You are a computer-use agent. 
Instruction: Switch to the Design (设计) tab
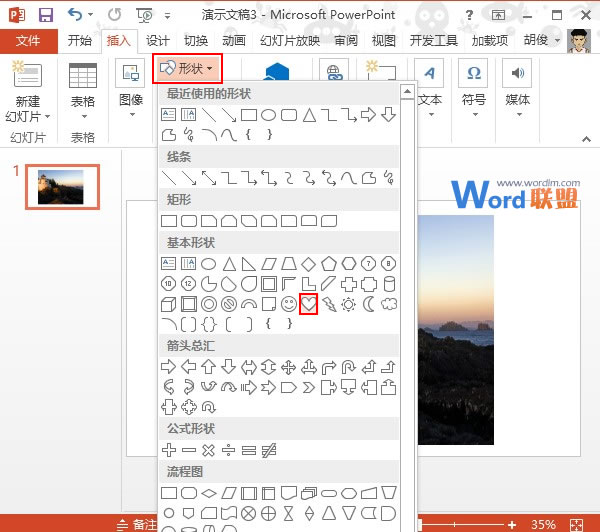coord(157,41)
